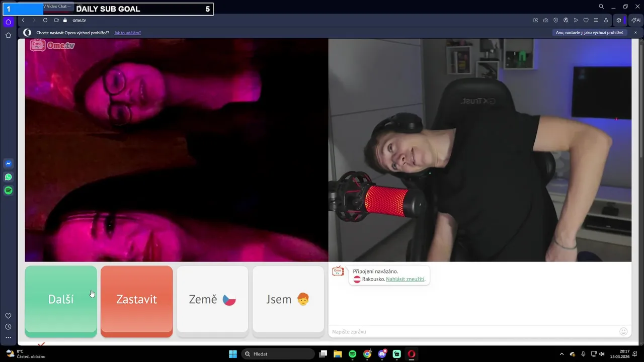Dismiss the default browser notification bar
644x362 pixels.
click(635, 33)
